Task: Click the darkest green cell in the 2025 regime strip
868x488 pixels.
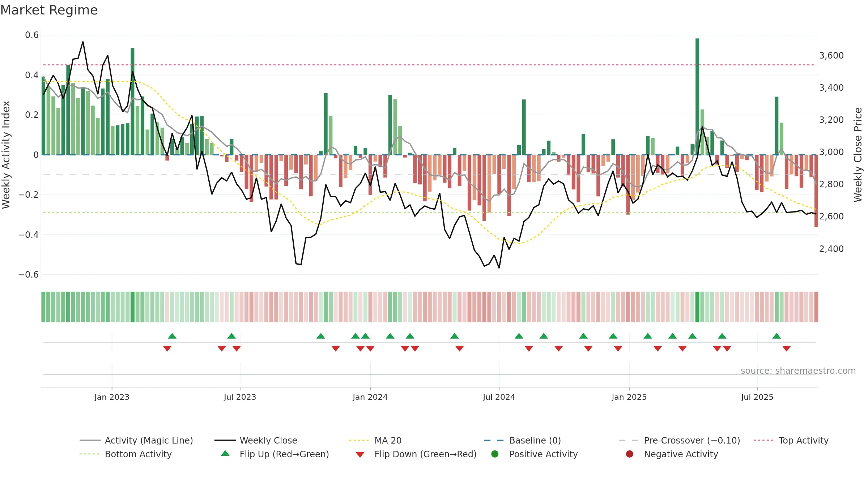Action: coord(697,307)
